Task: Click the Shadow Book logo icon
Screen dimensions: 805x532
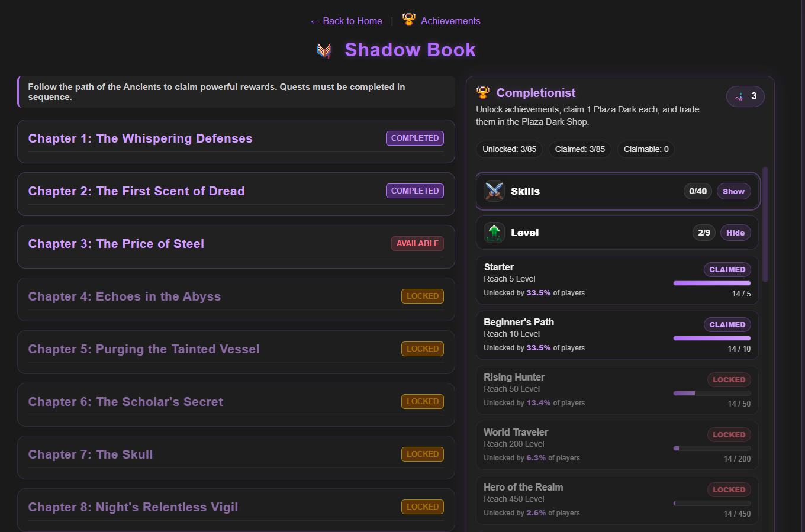Action: tap(324, 51)
